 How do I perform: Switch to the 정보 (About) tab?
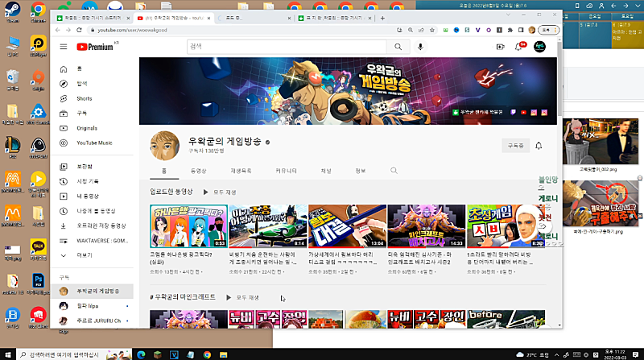[x=360, y=171]
